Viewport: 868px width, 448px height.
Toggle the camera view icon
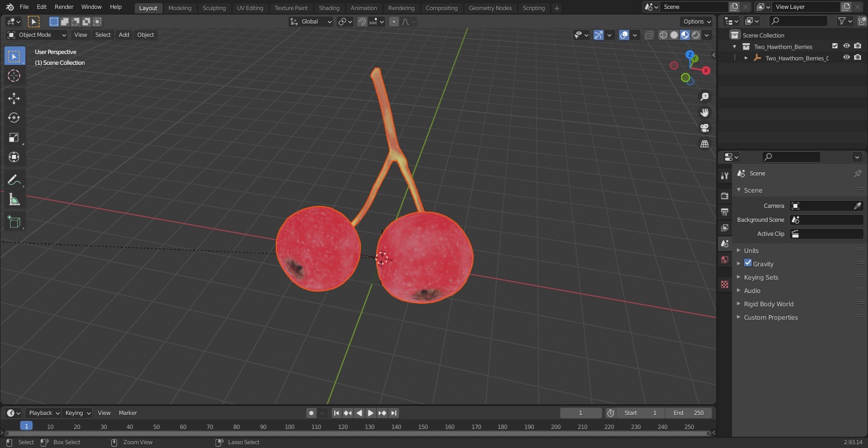coord(704,128)
